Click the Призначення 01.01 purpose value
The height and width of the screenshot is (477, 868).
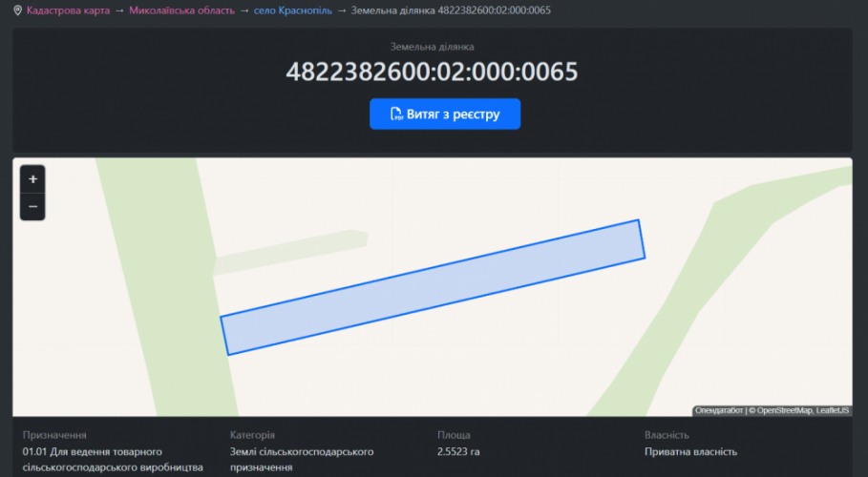tap(113, 459)
